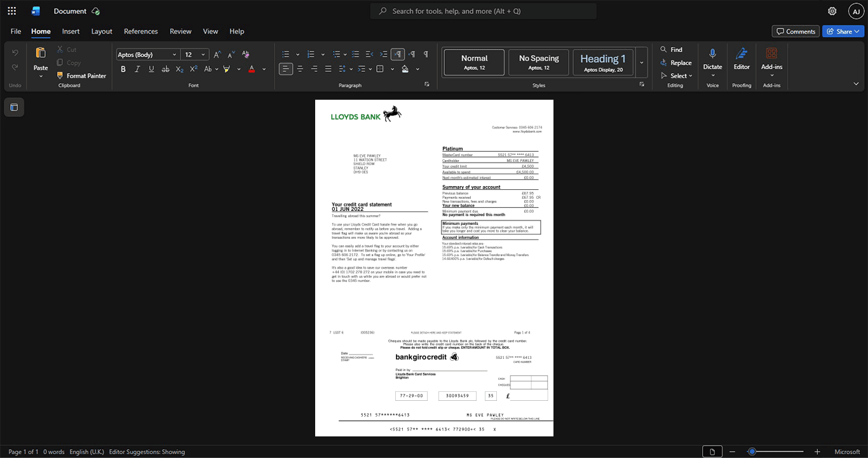Apply strikethrough formatting
This screenshot has height=458, width=868.
[165, 69]
